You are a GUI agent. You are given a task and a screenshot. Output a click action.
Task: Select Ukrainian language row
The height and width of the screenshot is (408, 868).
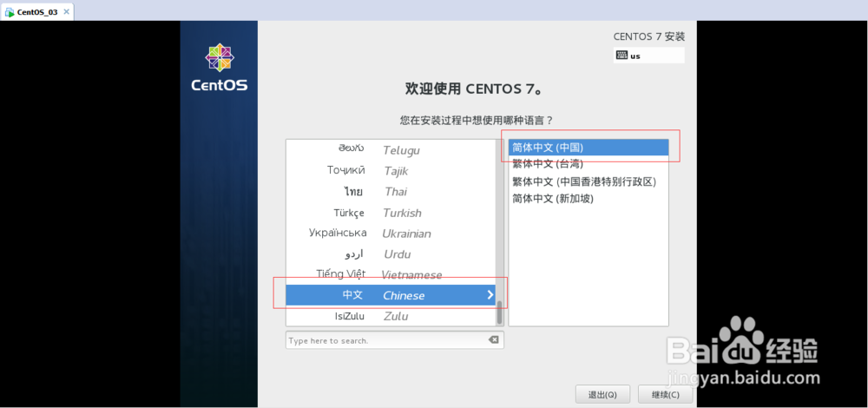(x=391, y=233)
